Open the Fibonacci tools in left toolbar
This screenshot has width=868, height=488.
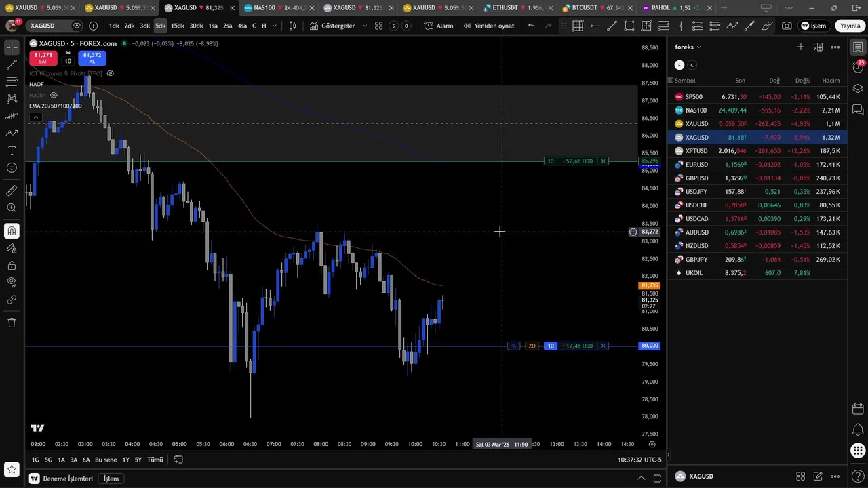point(12,82)
